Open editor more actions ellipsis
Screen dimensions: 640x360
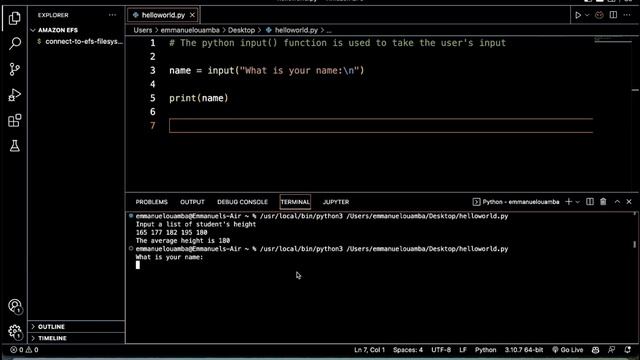627,15
